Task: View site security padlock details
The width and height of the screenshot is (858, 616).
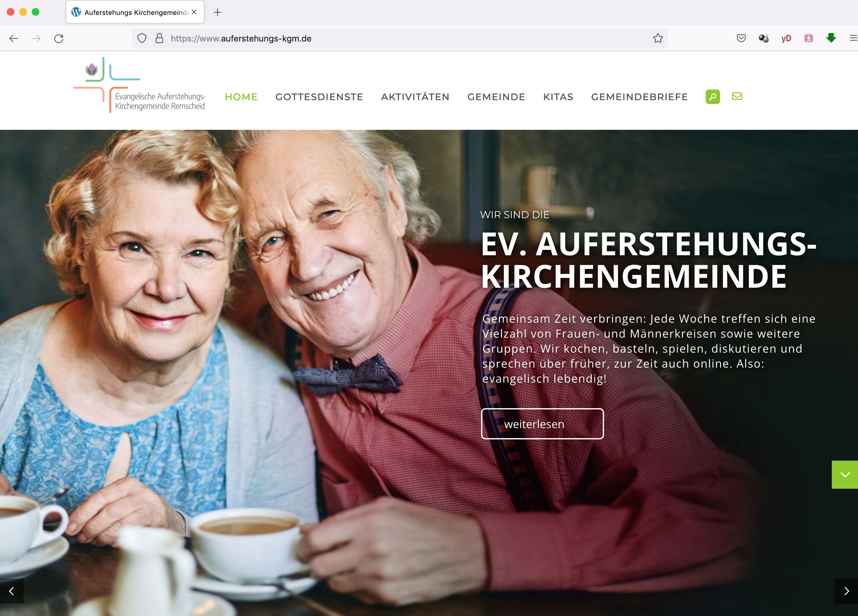Action: pos(160,38)
